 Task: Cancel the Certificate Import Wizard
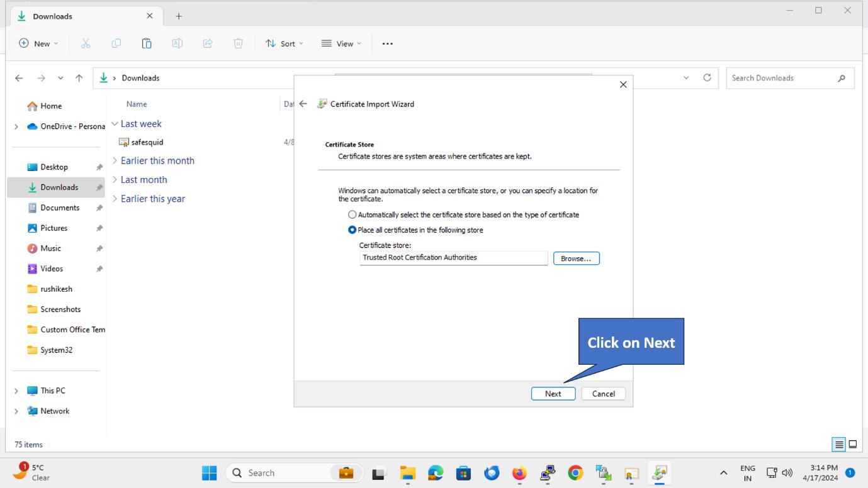(603, 394)
